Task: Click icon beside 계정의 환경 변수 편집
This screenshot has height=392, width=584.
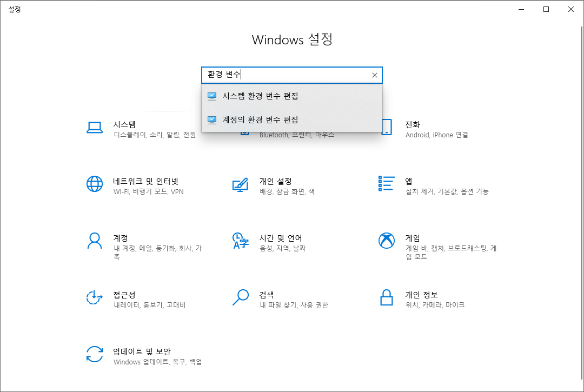Action: (x=212, y=120)
